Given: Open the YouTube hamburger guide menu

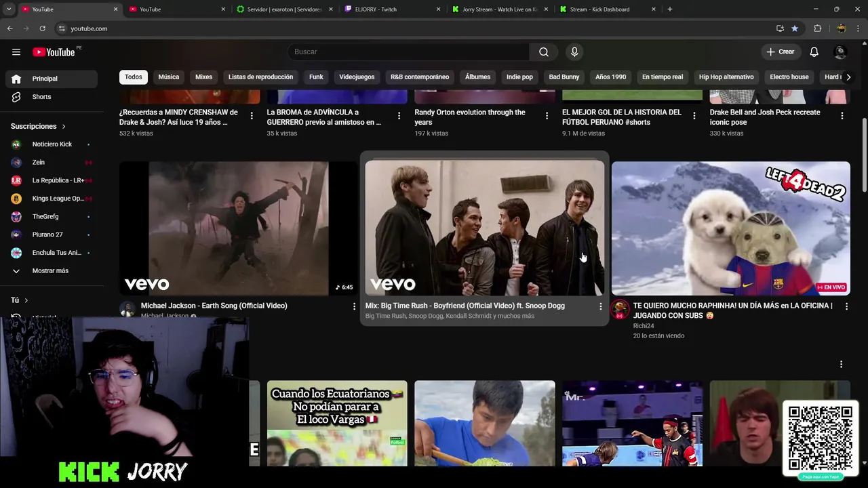Looking at the screenshot, I should [x=16, y=52].
